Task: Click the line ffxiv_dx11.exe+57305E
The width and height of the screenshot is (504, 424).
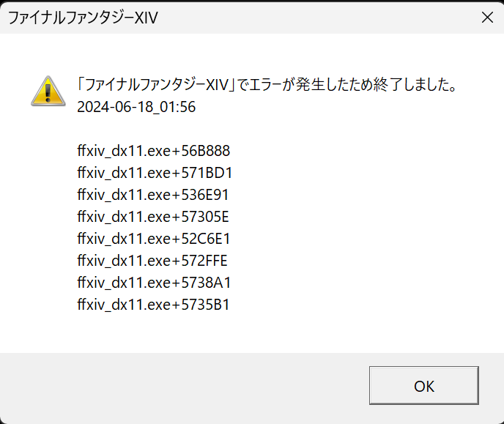Action: coord(153,217)
